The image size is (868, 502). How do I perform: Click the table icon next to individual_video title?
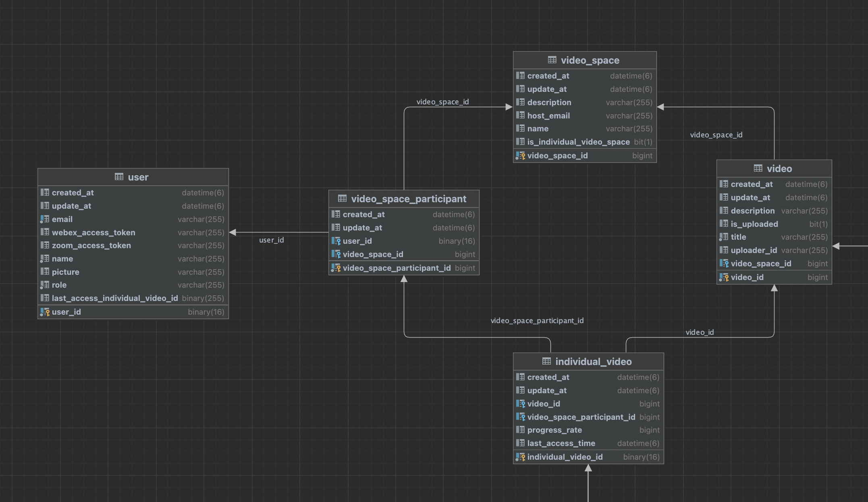(546, 361)
